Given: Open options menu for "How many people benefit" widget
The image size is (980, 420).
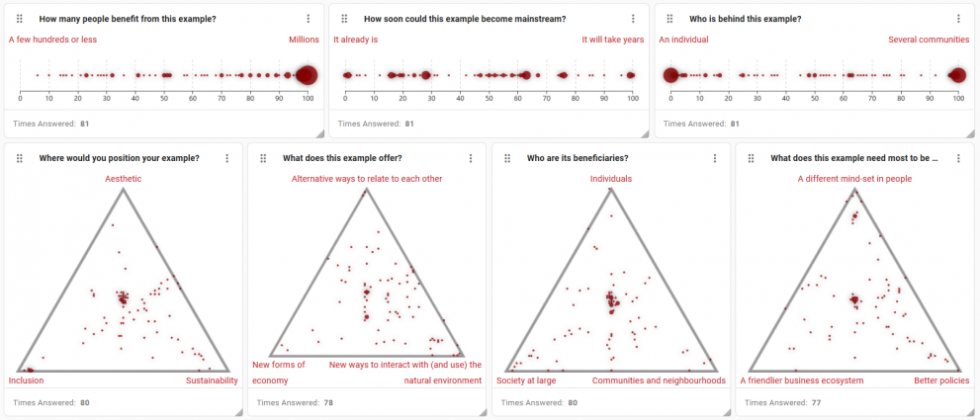Looking at the screenshot, I should pos(309,19).
